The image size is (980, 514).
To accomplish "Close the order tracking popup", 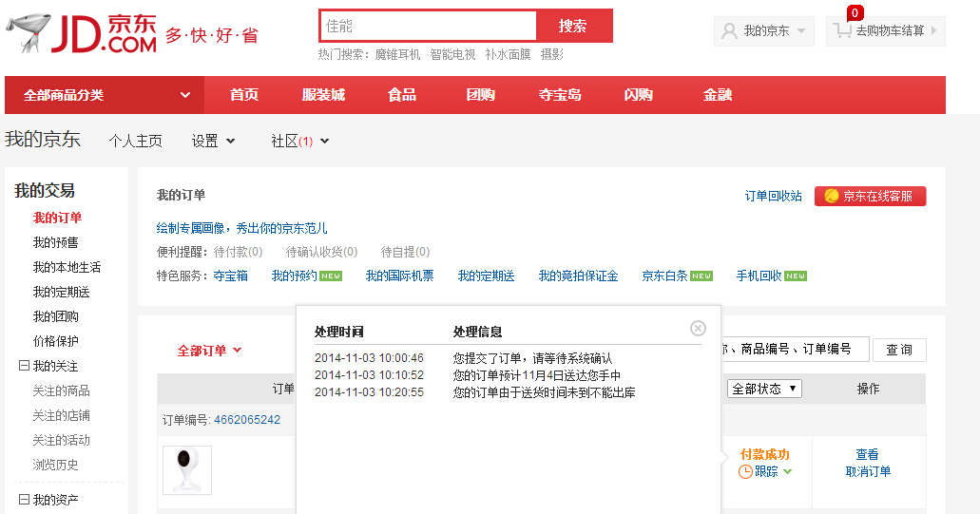I will click(698, 329).
